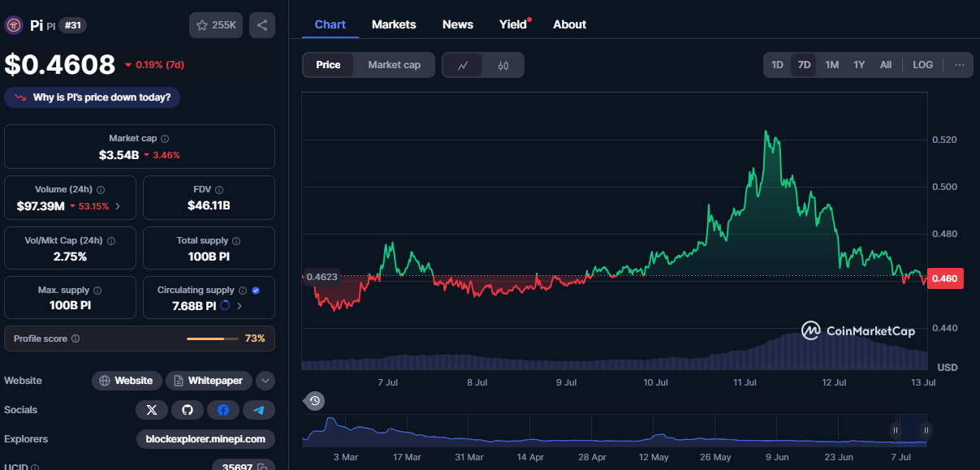980x470 pixels.
Task: Select the Market cap chart toggle
Action: [x=395, y=65]
